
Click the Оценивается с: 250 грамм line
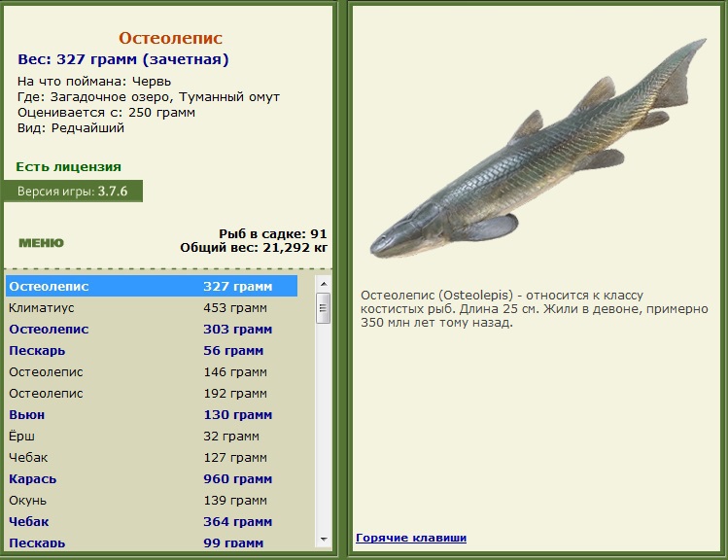coord(106,113)
